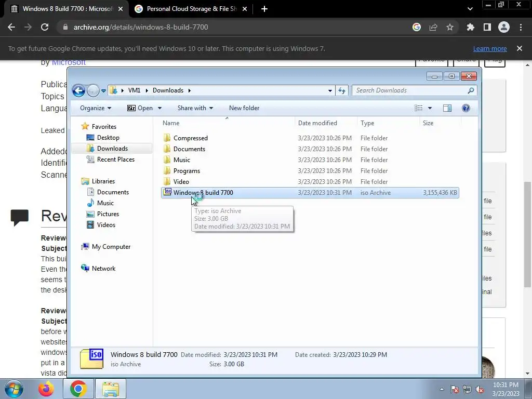Image resolution: width=532 pixels, height=399 pixels.
Task: Expand the Open button dropdown arrow
Action: pos(159,108)
